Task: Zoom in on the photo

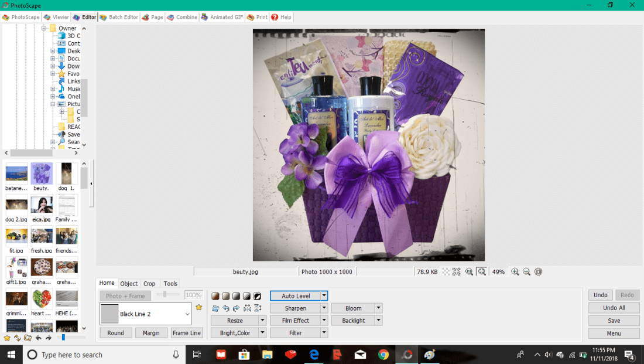Action: 515,272
